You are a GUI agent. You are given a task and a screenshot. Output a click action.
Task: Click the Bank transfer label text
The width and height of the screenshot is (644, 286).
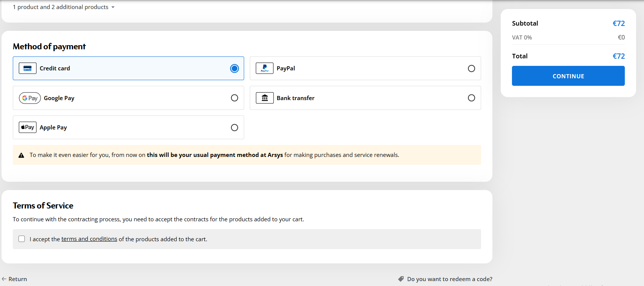click(x=296, y=98)
